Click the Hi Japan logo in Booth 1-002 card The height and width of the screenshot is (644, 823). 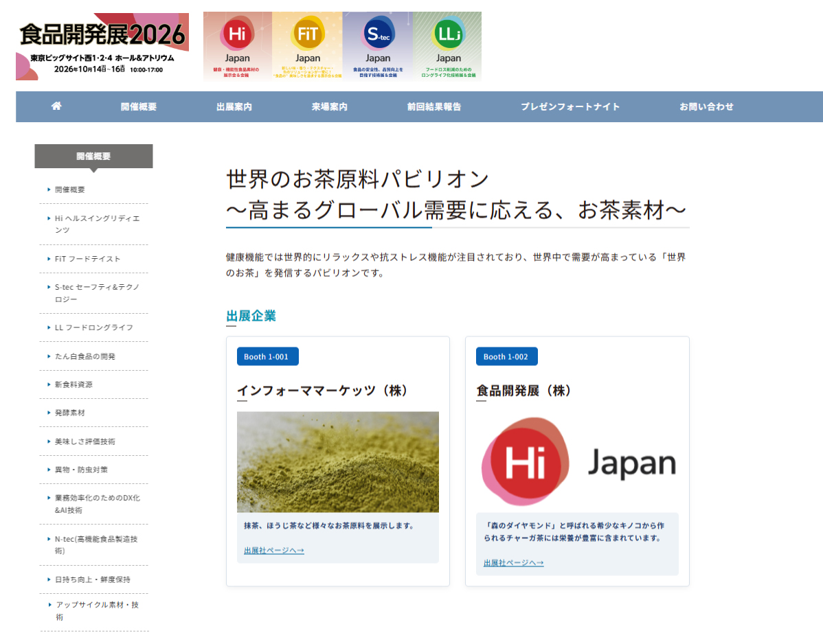577,461
